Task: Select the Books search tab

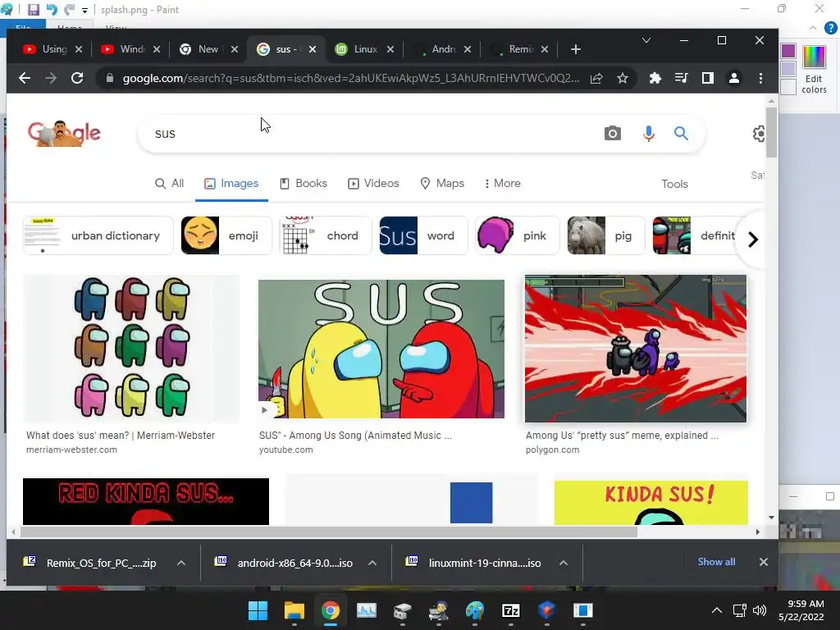Action: pyautogui.click(x=304, y=183)
